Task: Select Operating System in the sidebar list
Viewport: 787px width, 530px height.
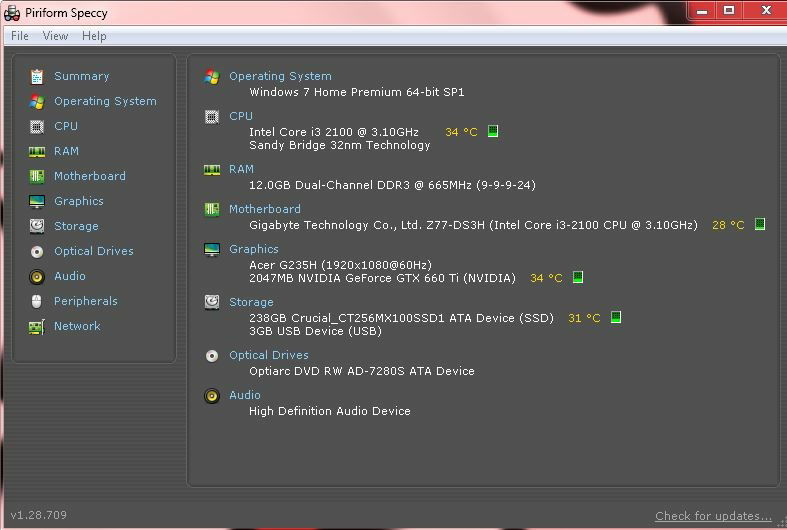Action: click(x=105, y=101)
